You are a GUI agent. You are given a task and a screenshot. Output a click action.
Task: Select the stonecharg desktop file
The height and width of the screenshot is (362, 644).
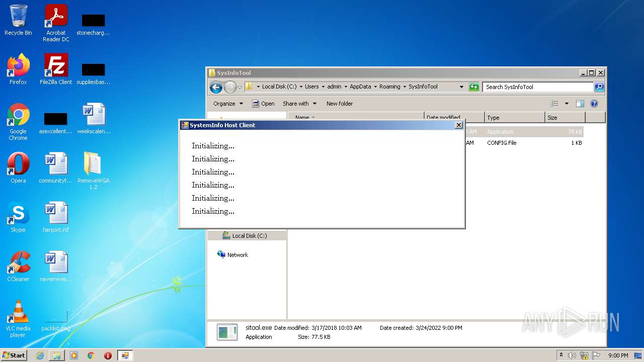click(x=93, y=24)
